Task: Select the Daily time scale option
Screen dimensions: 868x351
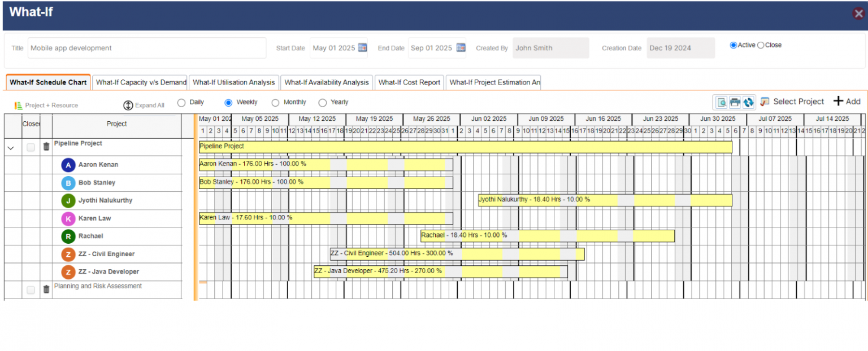Action: (181, 102)
